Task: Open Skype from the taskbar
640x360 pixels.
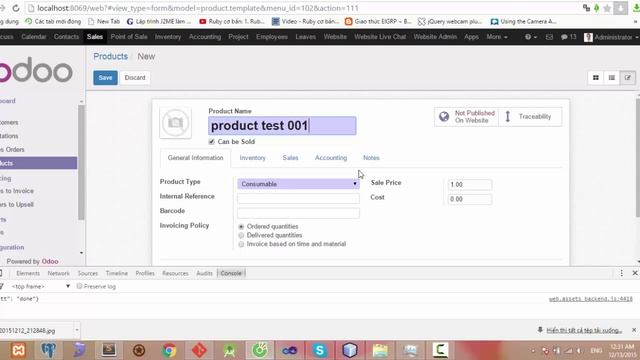Action: pos(320,350)
